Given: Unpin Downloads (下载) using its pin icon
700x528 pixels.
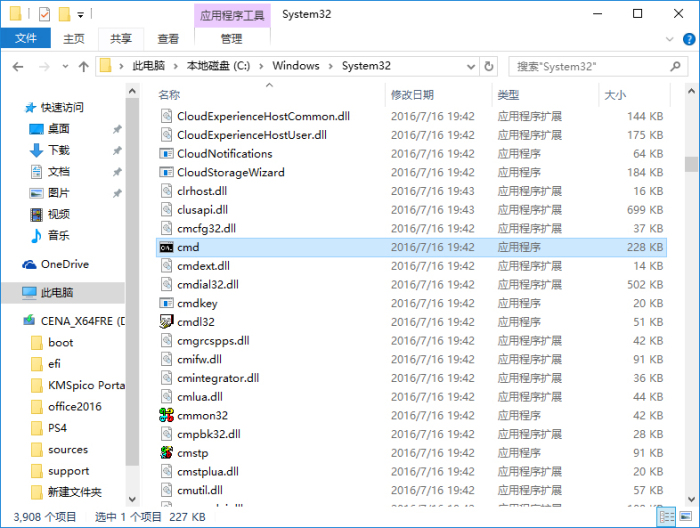Looking at the screenshot, I should [x=117, y=150].
